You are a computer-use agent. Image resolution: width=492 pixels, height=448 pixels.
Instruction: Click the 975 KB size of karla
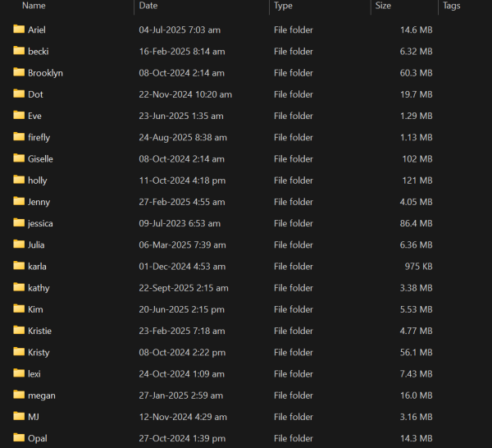[x=417, y=267]
